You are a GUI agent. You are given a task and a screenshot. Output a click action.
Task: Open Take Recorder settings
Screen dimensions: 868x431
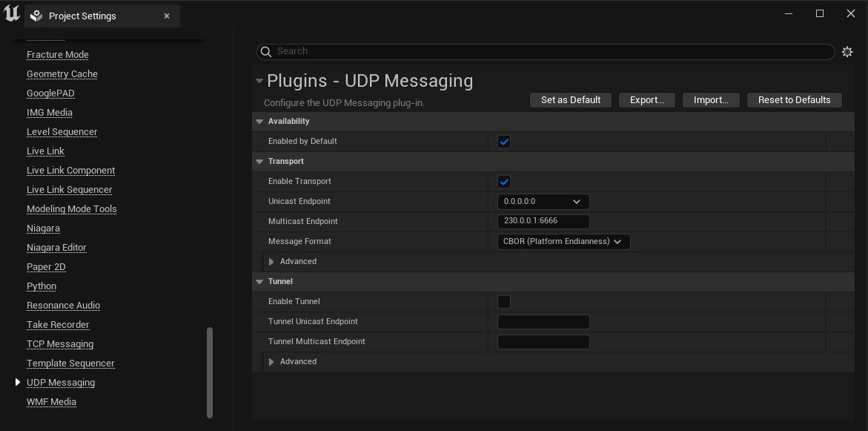tap(58, 325)
